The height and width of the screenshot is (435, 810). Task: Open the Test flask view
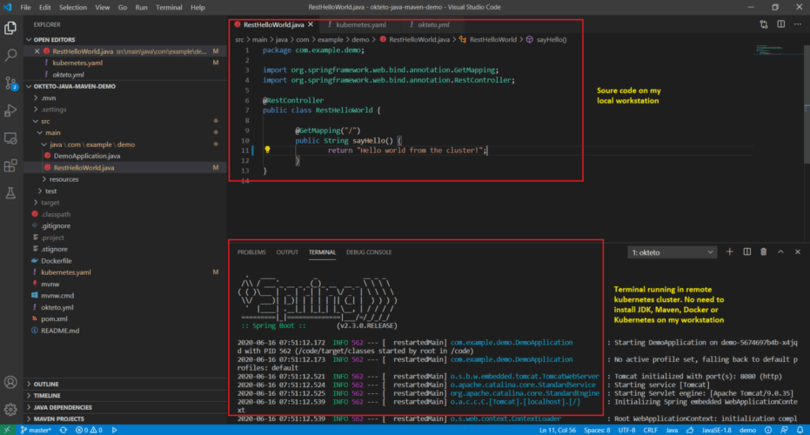pyautogui.click(x=10, y=193)
